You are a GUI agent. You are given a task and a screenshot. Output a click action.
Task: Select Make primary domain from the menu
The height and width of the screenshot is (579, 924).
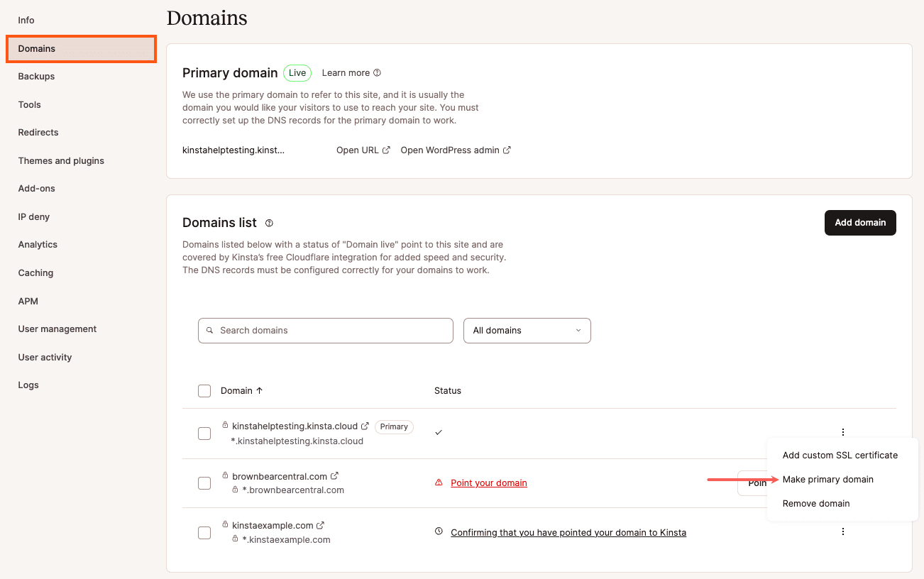(x=828, y=479)
